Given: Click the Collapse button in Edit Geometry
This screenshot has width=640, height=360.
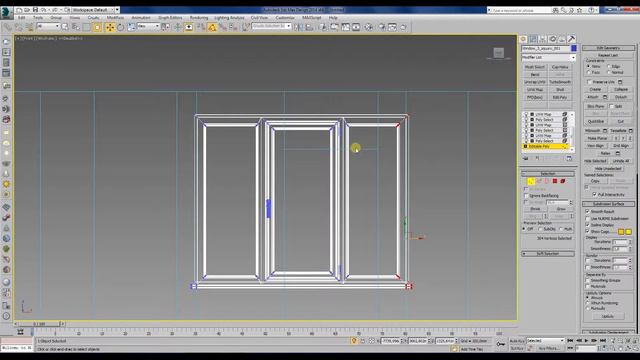Looking at the screenshot, I should 621,89.
